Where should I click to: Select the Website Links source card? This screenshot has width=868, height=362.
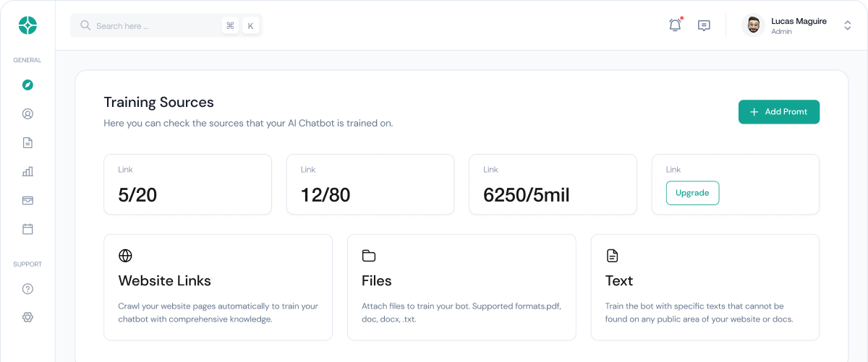[x=218, y=287]
